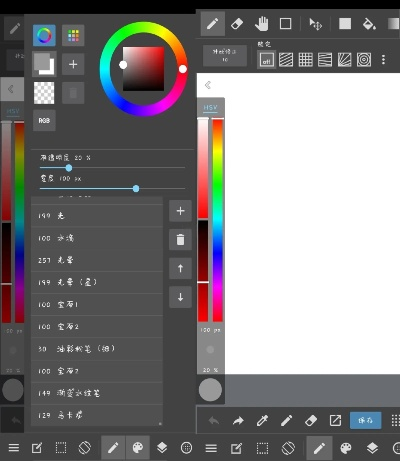Switch to the color palette grid tab

tap(73, 35)
